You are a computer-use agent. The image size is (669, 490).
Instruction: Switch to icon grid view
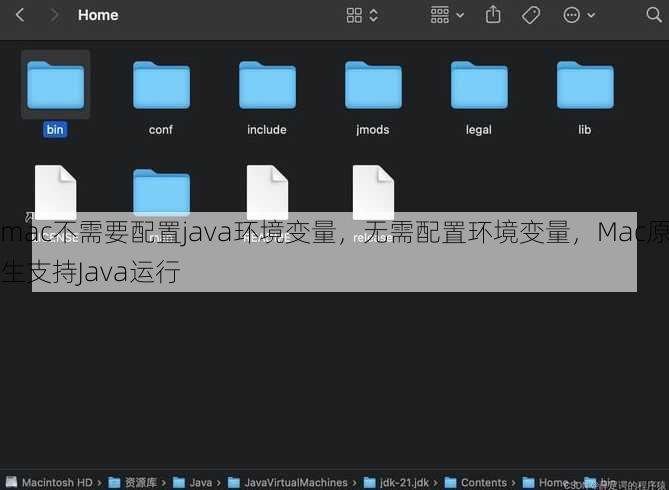(x=354, y=15)
